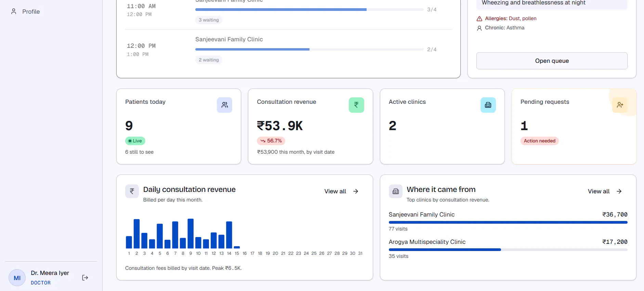Click the Open queue button
Image resolution: width=644 pixels, height=291 pixels.
tap(552, 61)
